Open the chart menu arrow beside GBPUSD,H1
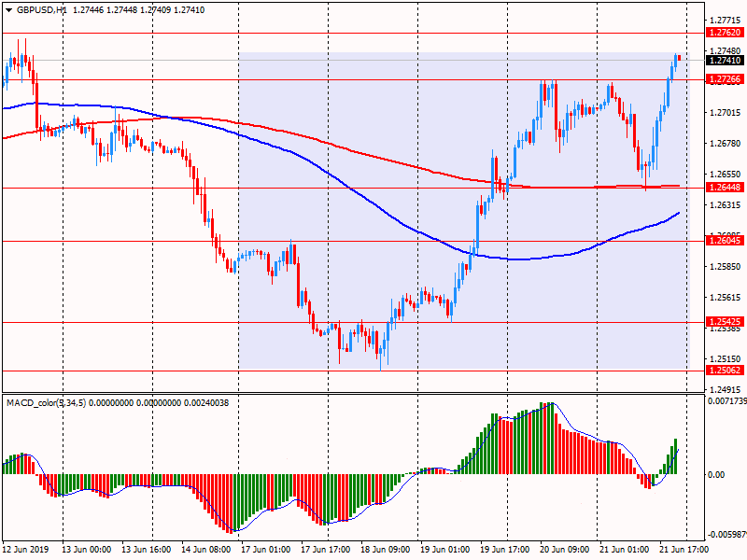 pos(8,10)
